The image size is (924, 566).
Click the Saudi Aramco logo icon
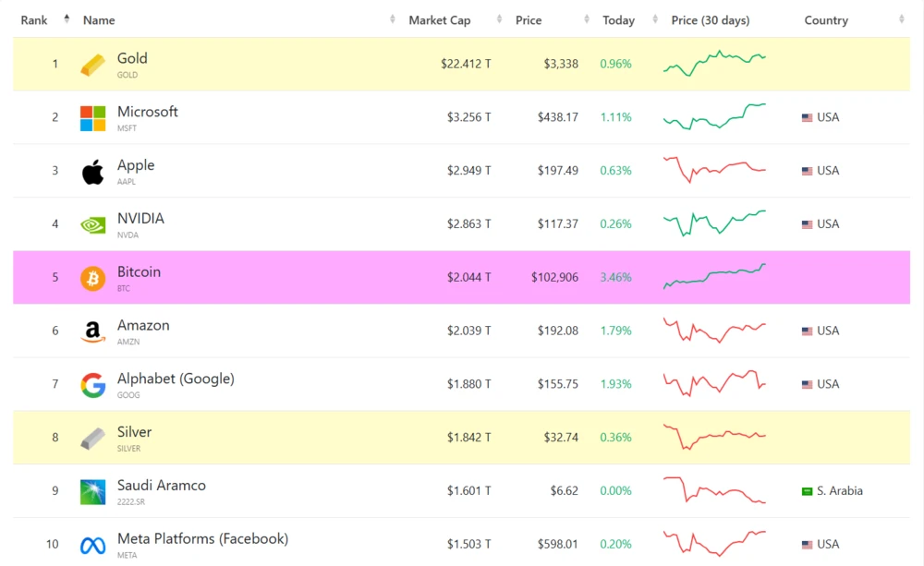[x=92, y=491]
